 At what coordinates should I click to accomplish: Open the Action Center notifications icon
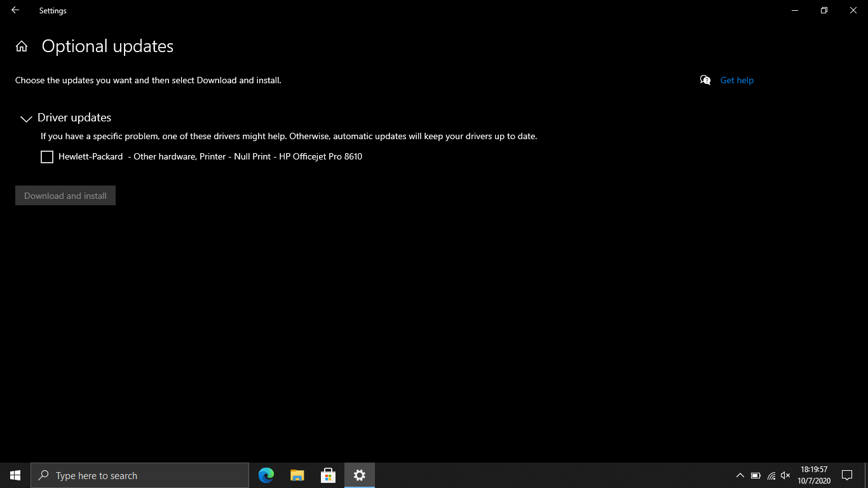click(847, 475)
